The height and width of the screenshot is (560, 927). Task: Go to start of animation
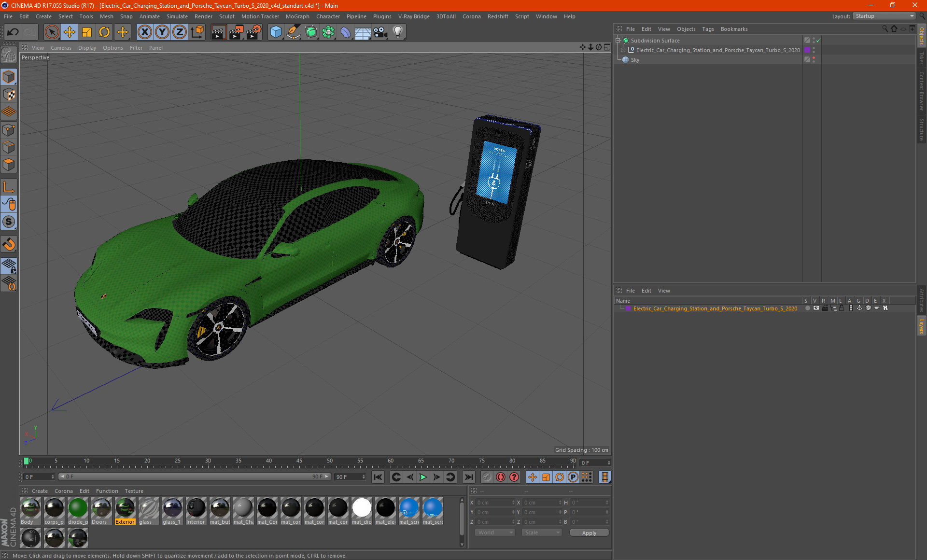378,477
